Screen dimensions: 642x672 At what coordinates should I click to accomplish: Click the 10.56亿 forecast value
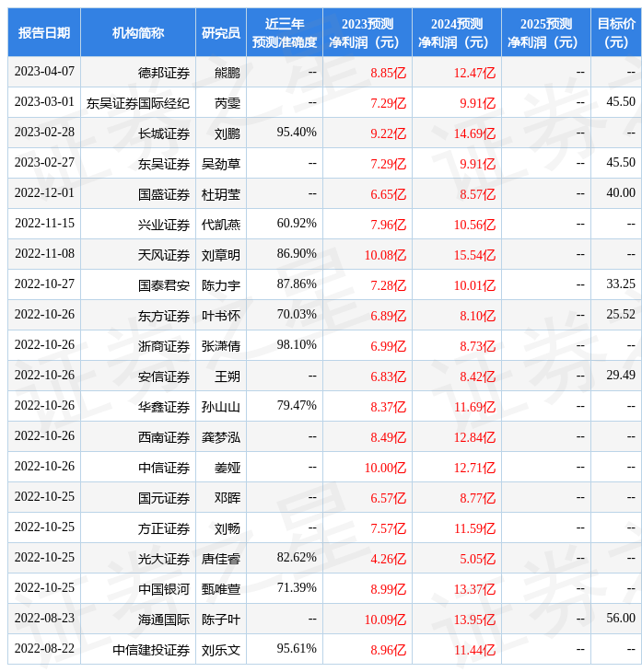click(x=474, y=225)
